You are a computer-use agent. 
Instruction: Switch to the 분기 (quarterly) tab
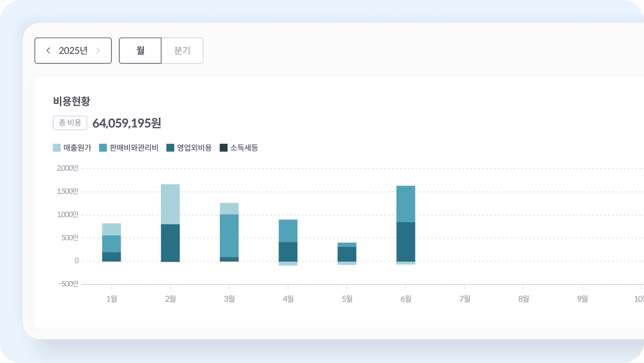[x=182, y=51]
